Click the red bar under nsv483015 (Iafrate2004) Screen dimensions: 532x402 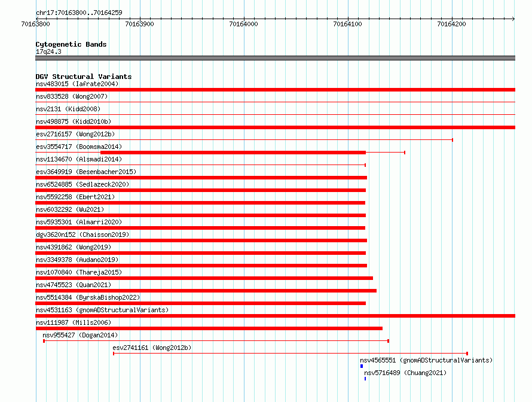pos(275,90)
